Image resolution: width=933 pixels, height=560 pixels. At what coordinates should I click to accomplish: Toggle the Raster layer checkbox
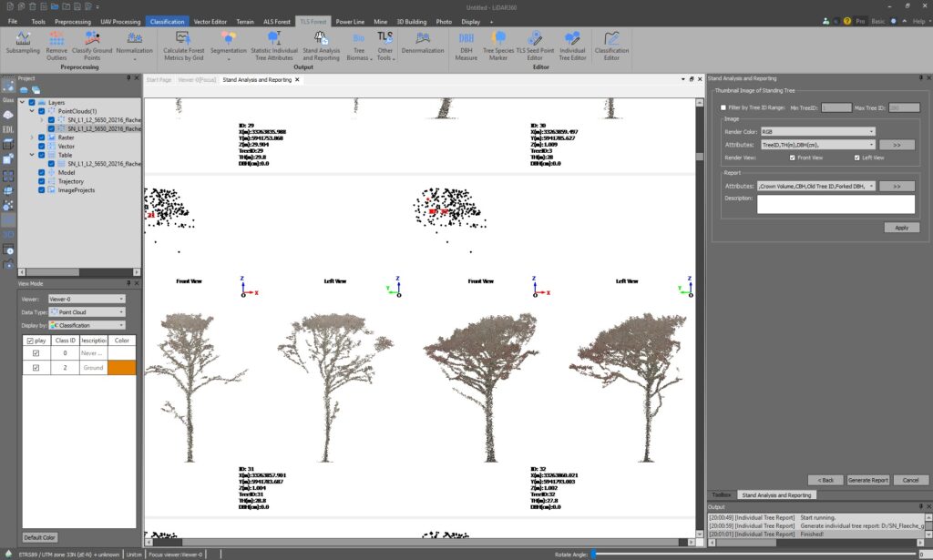(x=42, y=137)
